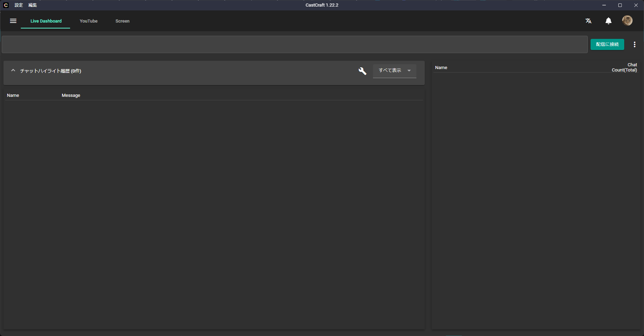
Task: Collapse the チャットハイライト履歴 panel chevron
Action: (13, 70)
